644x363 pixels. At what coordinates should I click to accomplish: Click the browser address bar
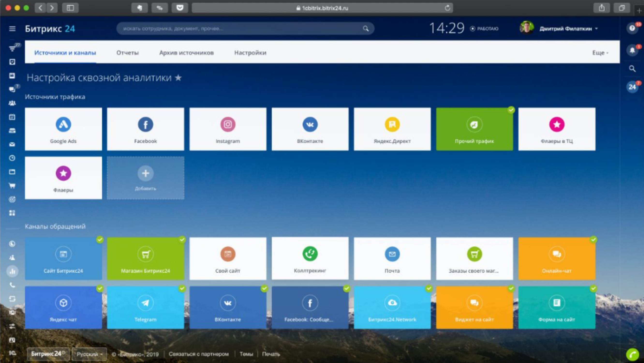coord(322,8)
